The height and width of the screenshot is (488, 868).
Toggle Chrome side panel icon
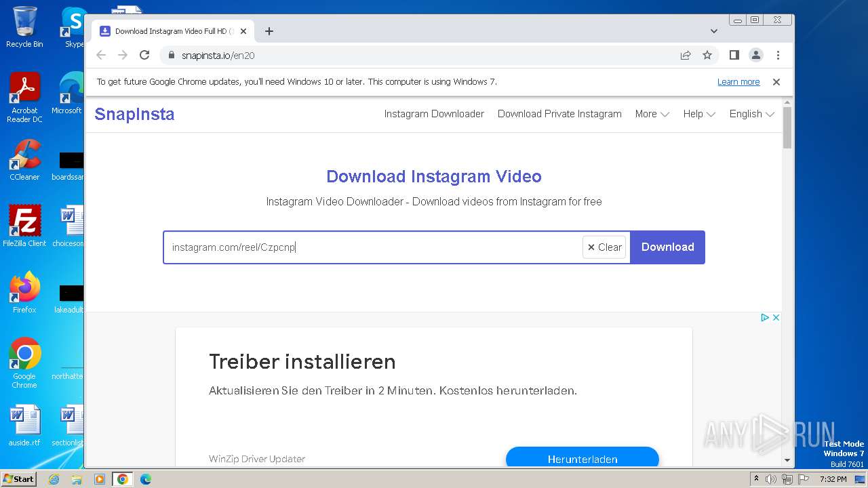734,56
